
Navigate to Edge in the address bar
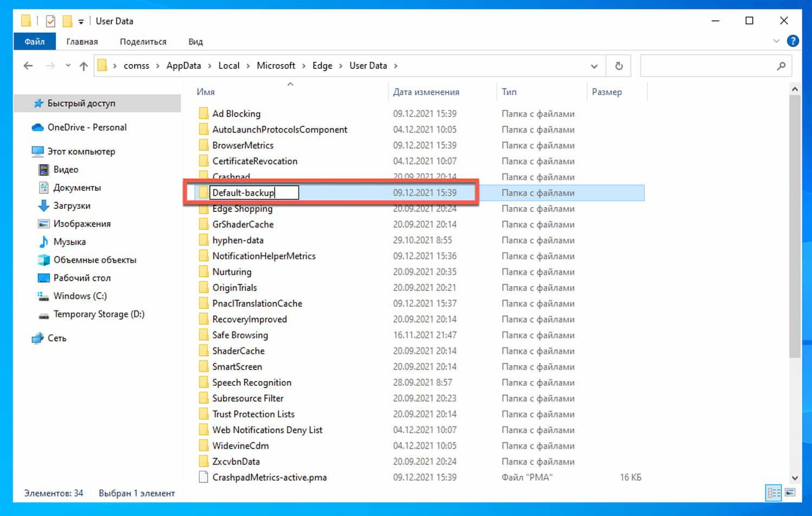click(323, 66)
